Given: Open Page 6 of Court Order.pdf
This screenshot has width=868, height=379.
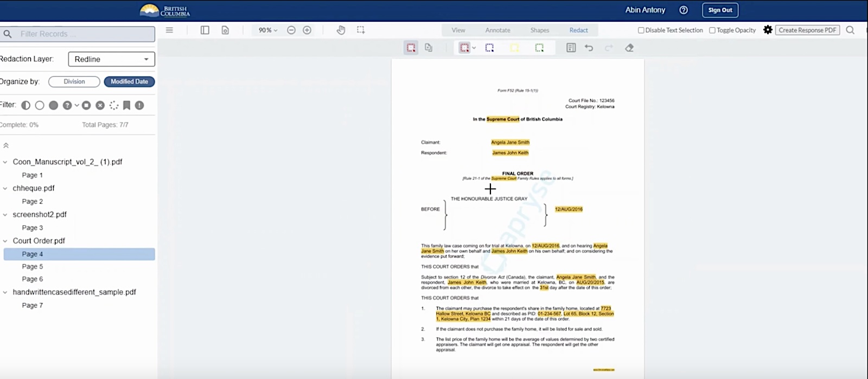Looking at the screenshot, I should click(x=32, y=279).
